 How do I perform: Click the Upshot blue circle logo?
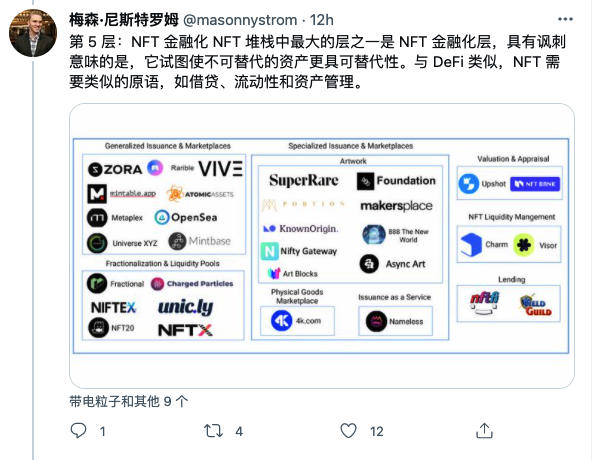click(468, 184)
